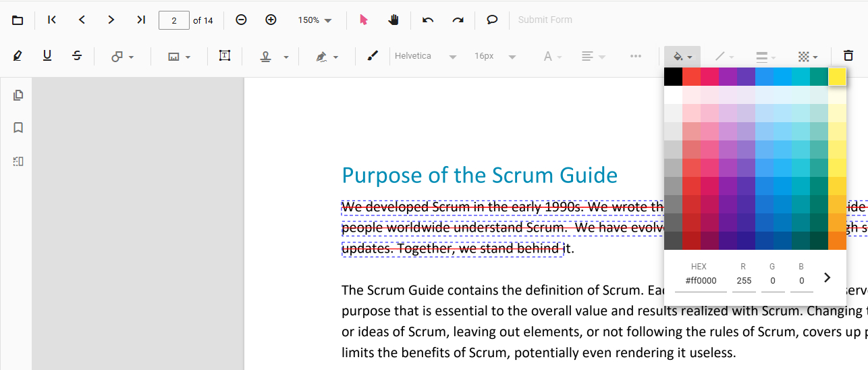Toggle the underline annotation tool
Screen dimensions: 868x370
coord(47,56)
